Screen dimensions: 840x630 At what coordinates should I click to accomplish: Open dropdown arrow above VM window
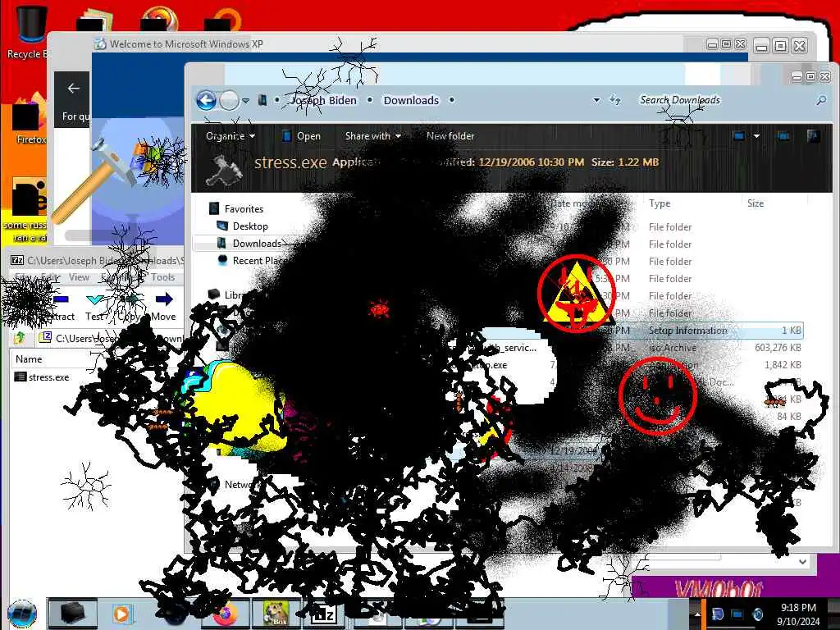tap(802, 561)
